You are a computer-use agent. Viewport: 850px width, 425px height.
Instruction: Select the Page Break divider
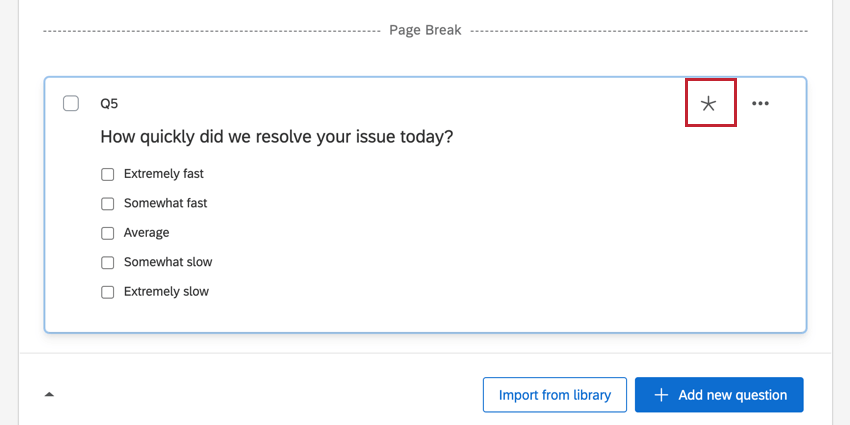[425, 31]
